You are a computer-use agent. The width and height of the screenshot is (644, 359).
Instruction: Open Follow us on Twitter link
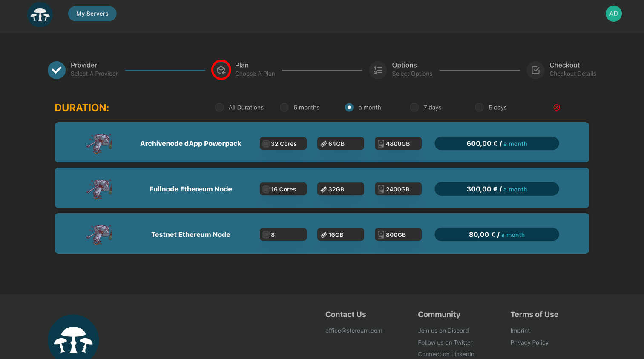(x=445, y=342)
